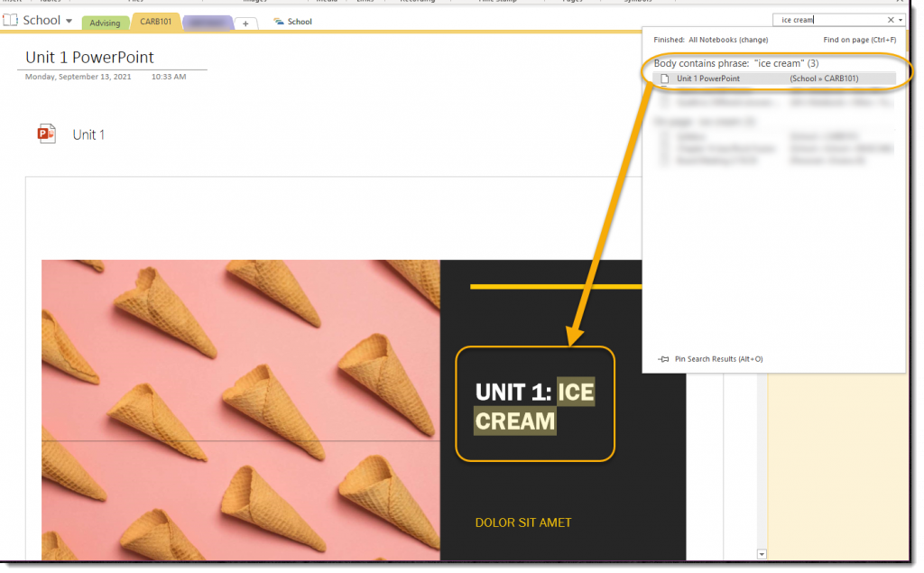The height and width of the screenshot is (573, 924).
Task: Click All Notebooks (change) scope link
Action: pos(728,40)
